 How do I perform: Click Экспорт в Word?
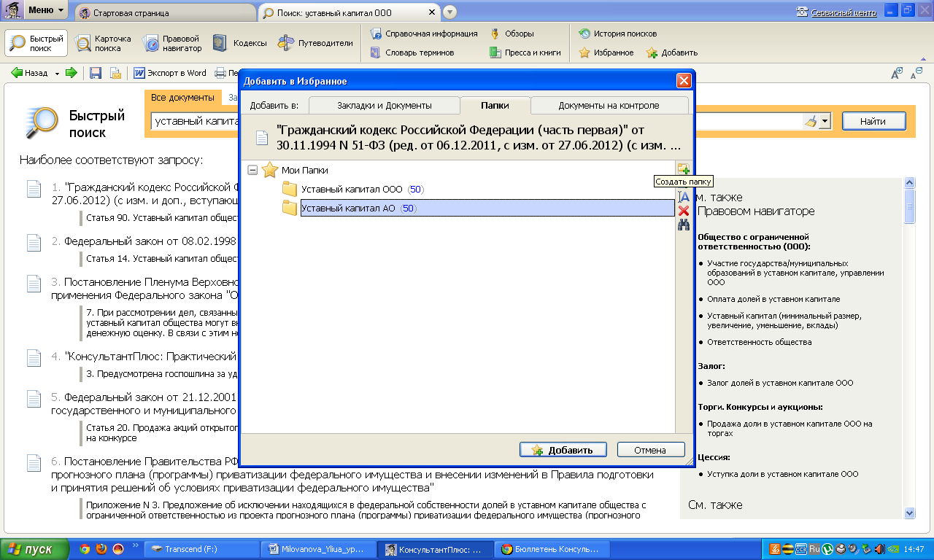(x=170, y=73)
